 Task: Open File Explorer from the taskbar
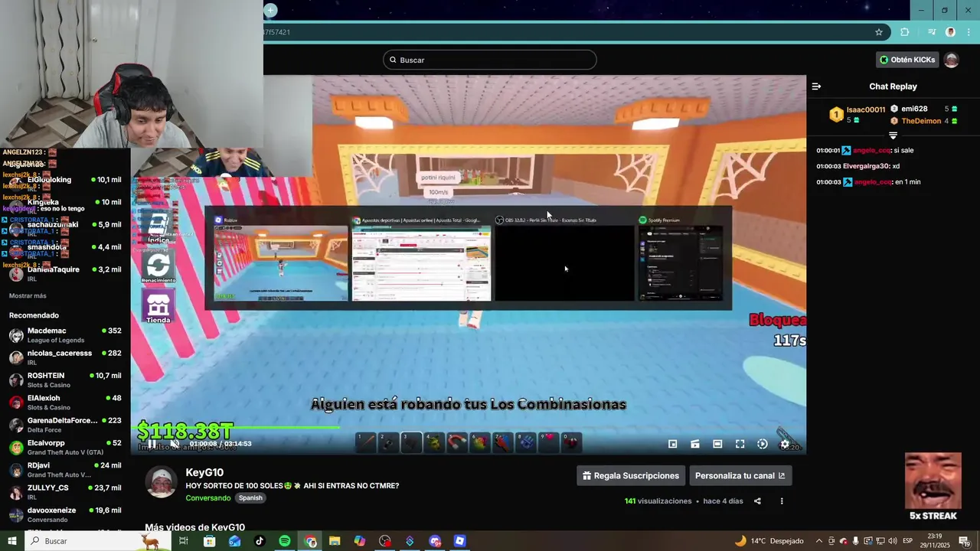335,541
